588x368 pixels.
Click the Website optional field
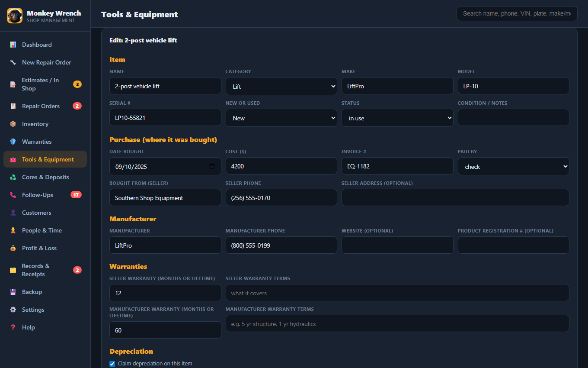click(397, 245)
